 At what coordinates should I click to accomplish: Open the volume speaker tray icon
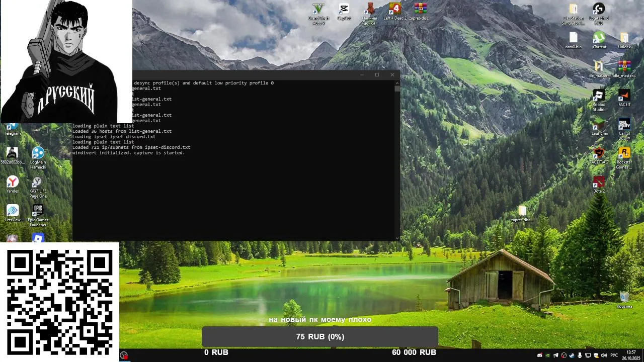click(604, 355)
